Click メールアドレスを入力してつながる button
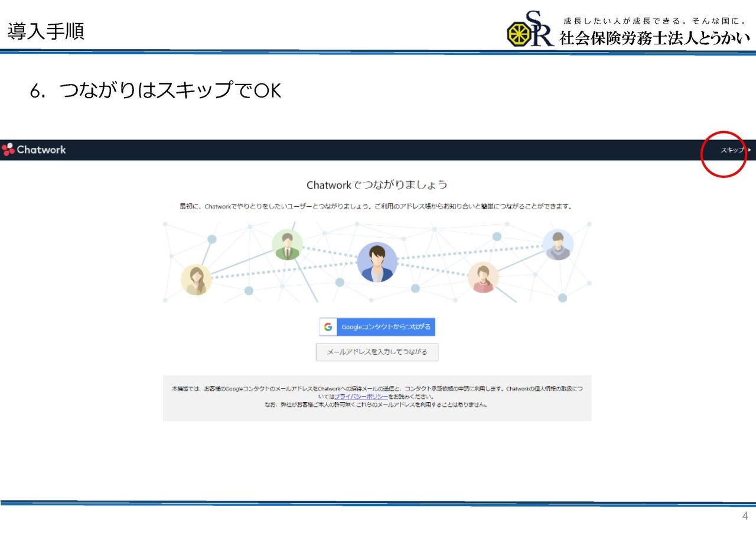This screenshot has height=535, width=756. (377, 352)
